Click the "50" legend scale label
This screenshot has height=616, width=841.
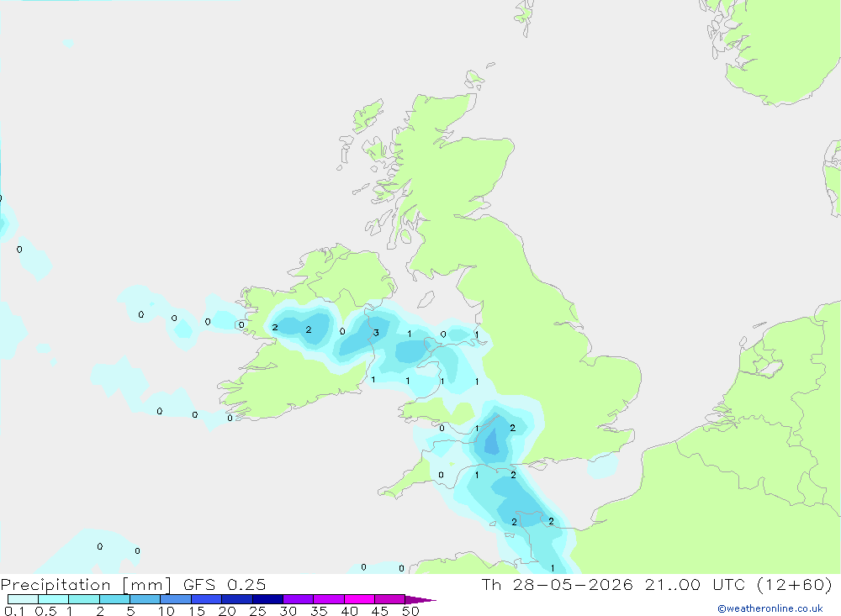tap(410, 611)
